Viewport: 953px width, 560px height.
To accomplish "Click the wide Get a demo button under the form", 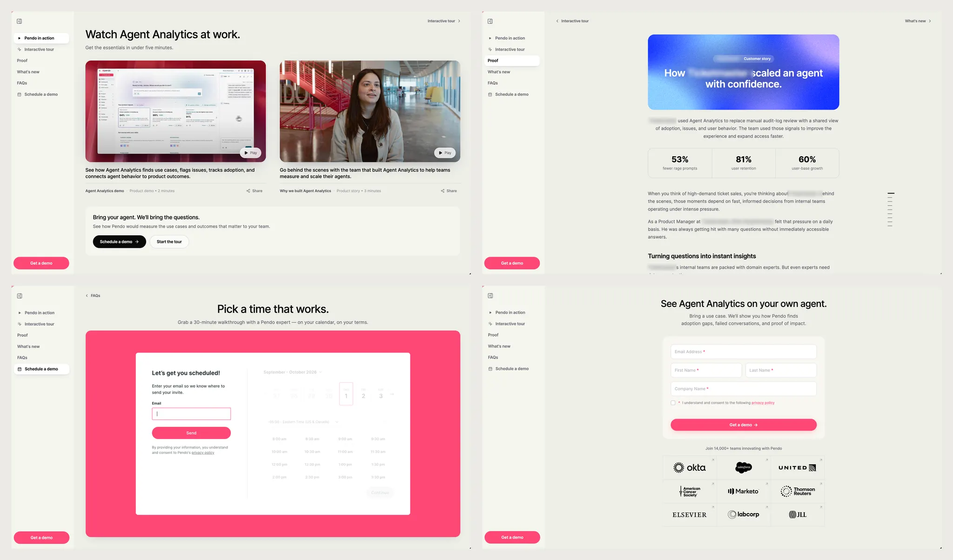I will point(744,425).
